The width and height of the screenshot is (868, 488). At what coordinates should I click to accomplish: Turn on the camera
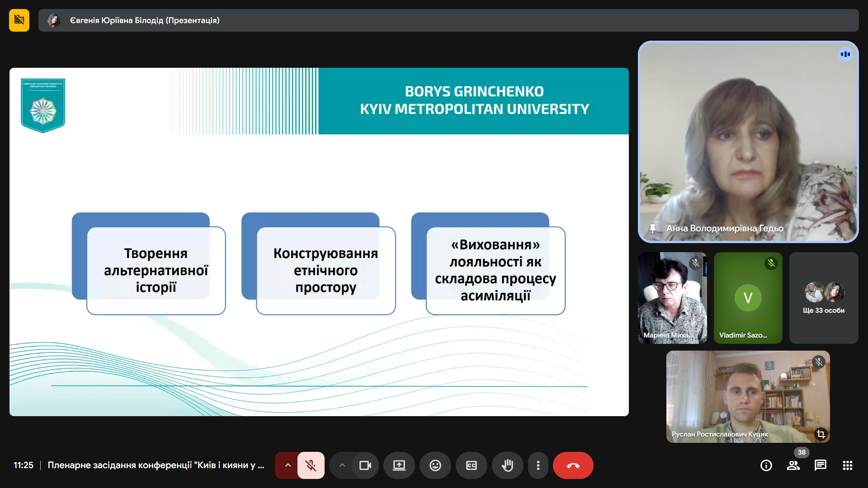pos(365,465)
